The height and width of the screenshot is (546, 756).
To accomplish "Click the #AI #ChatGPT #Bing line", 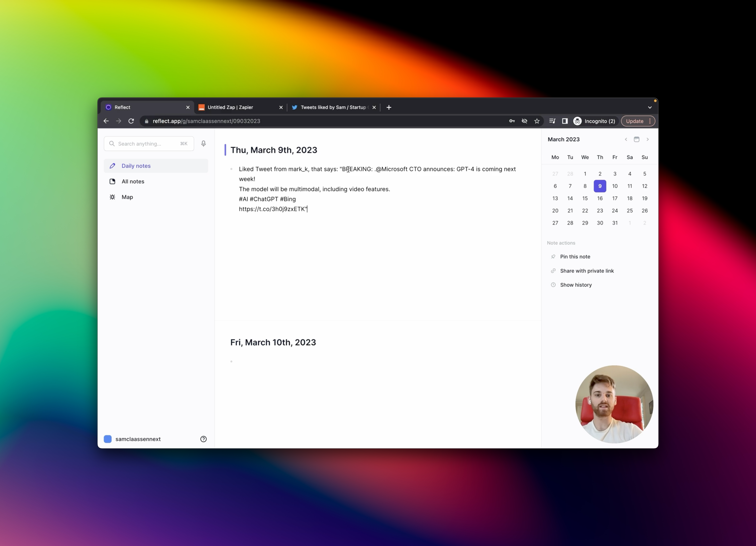I will pos(267,199).
